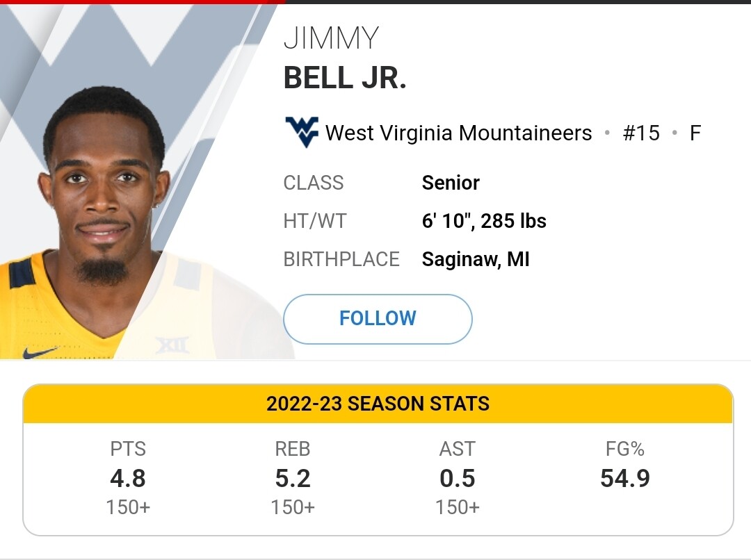The height and width of the screenshot is (560, 751).
Task: Click the JIMMY first name text
Action: (x=332, y=38)
